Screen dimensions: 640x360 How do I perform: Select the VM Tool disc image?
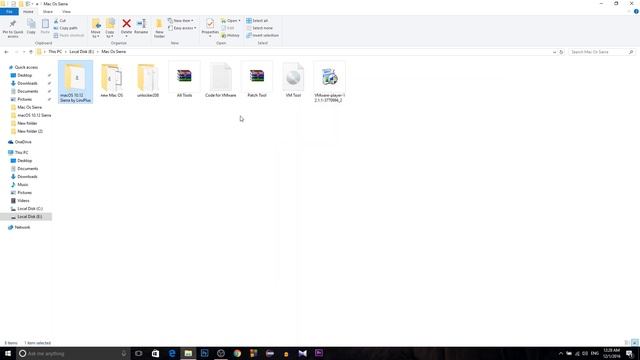[x=293, y=80]
